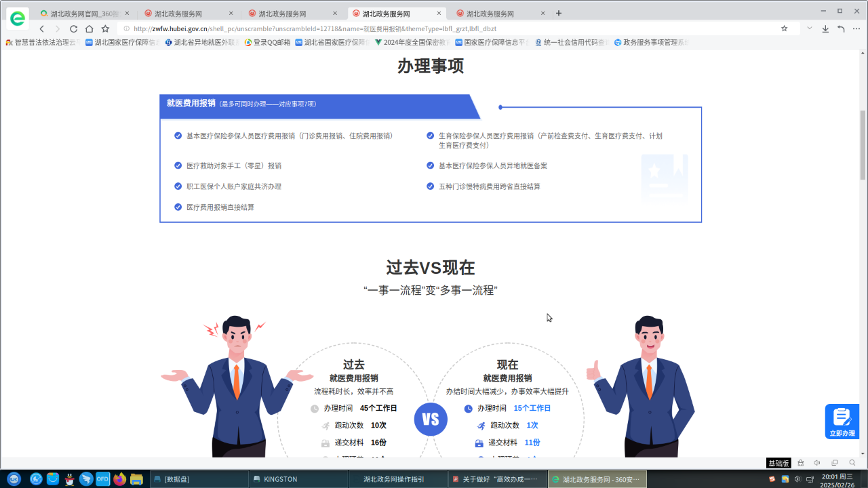Open the browser main menu at top right
The image size is (868, 488).
(x=856, y=29)
